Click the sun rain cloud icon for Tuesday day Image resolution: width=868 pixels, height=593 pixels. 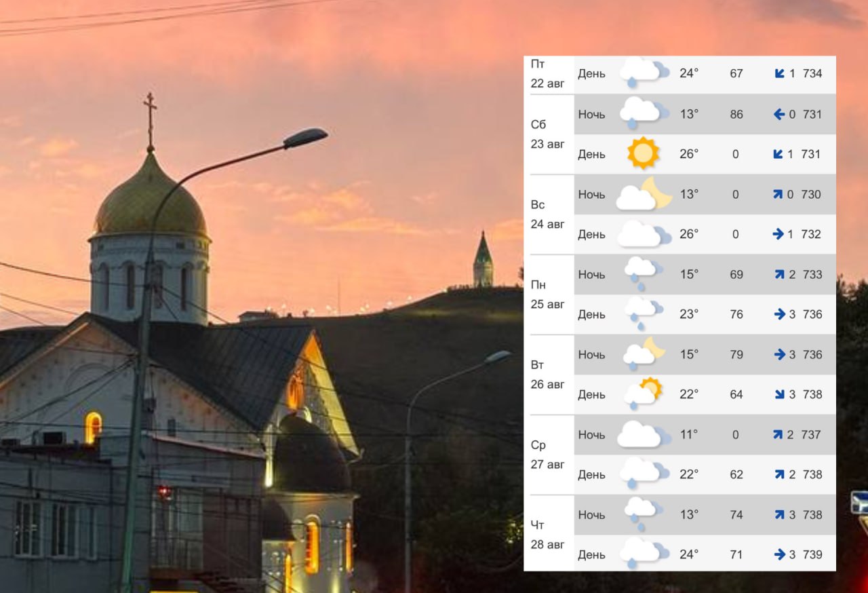point(643,394)
